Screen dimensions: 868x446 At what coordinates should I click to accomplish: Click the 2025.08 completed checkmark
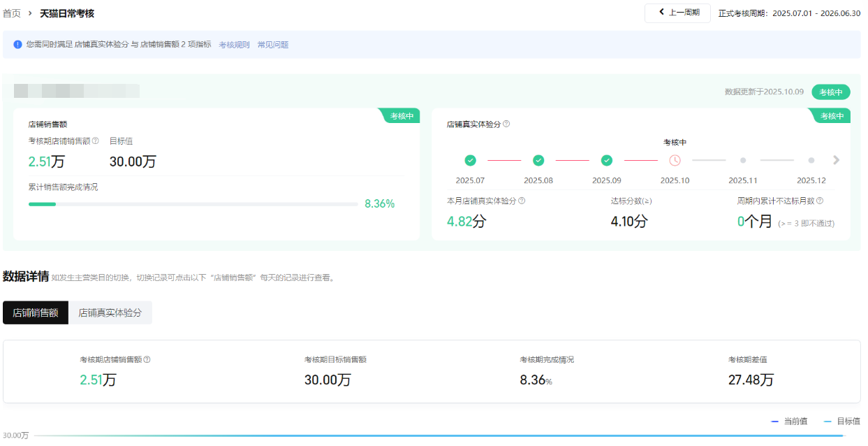[538, 160]
